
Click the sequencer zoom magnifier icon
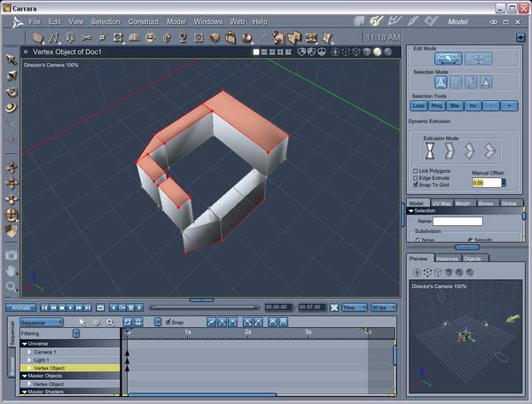coord(110,322)
